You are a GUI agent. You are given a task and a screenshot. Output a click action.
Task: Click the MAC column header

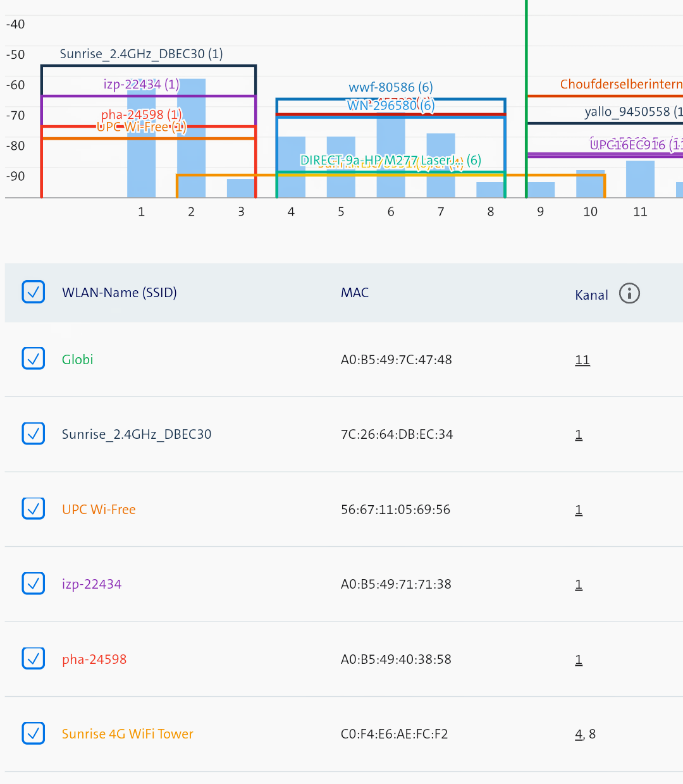(354, 293)
